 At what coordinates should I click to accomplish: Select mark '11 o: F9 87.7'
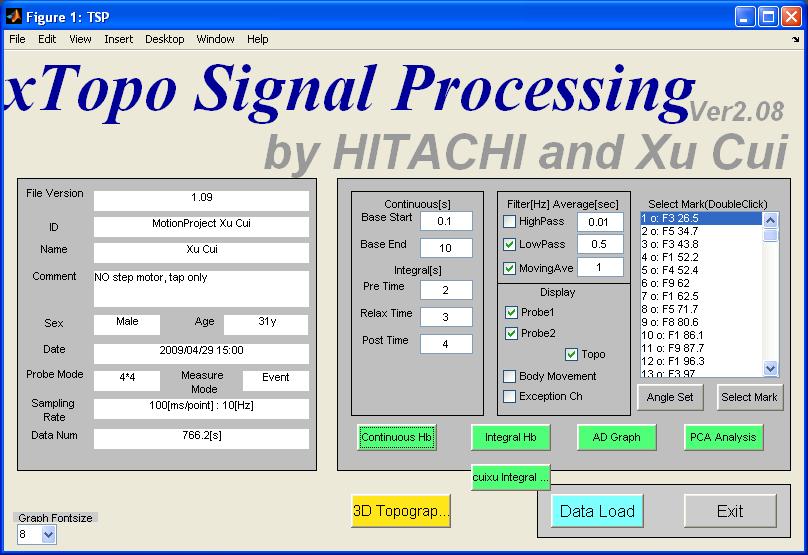[701, 348]
